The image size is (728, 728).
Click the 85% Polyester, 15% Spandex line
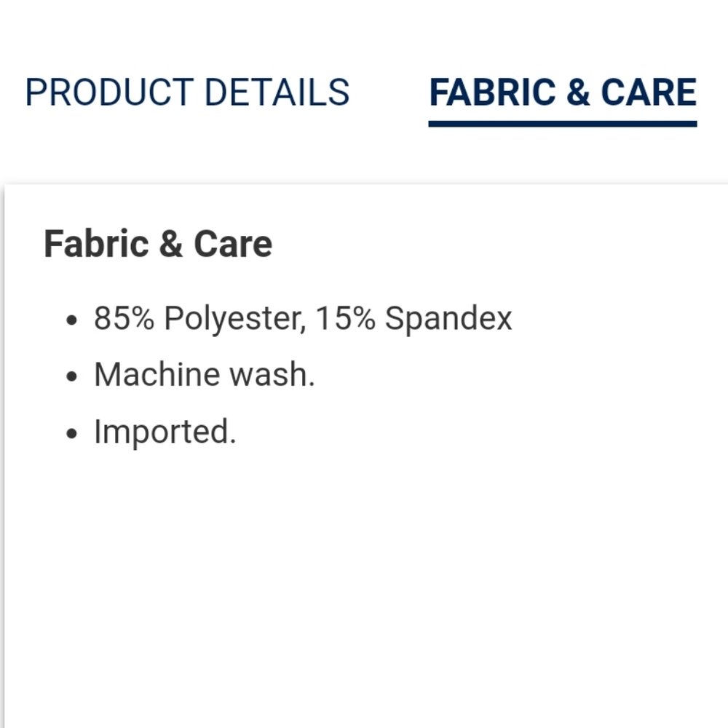(x=303, y=318)
